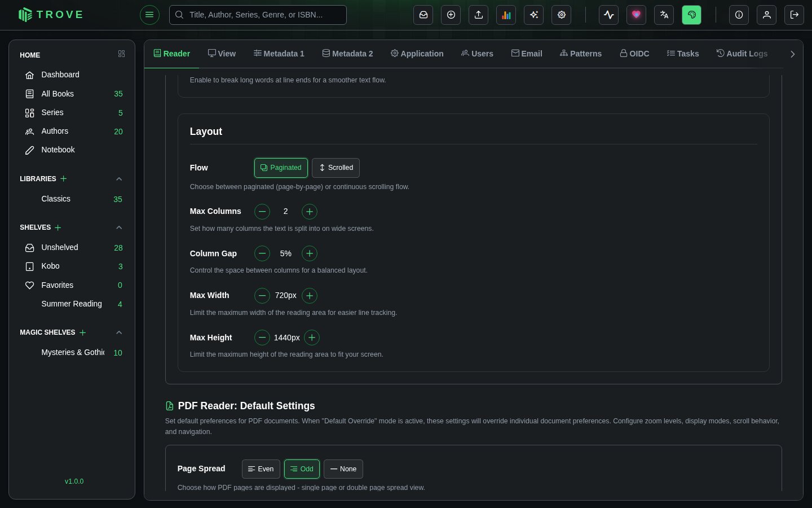The width and height of the screenshot is (812, 508).
Task: Decrease Max Height with minus button
Action: 262,338
